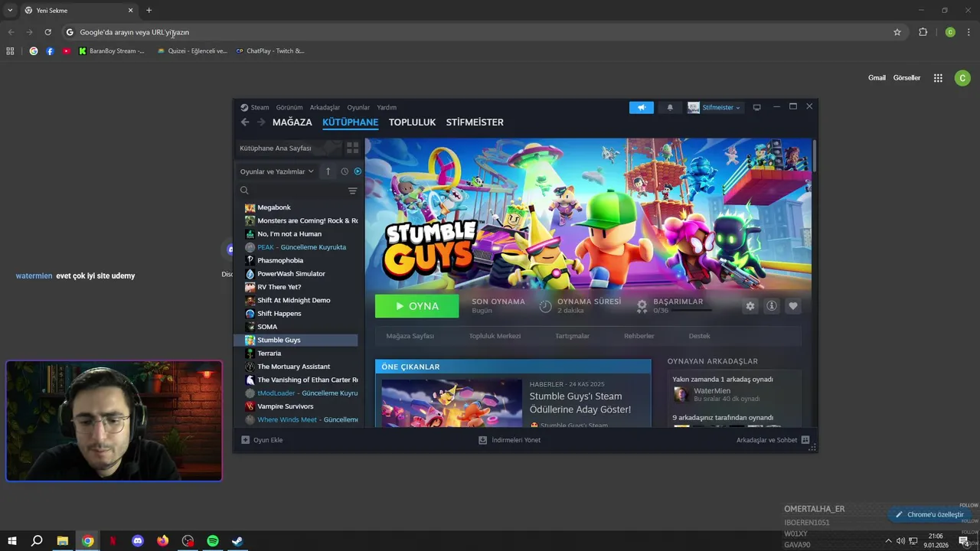Go to MAĞAZA store tab
Image resolution: width=980 pixels, height=551 pixels.
[x=292, y=122]
